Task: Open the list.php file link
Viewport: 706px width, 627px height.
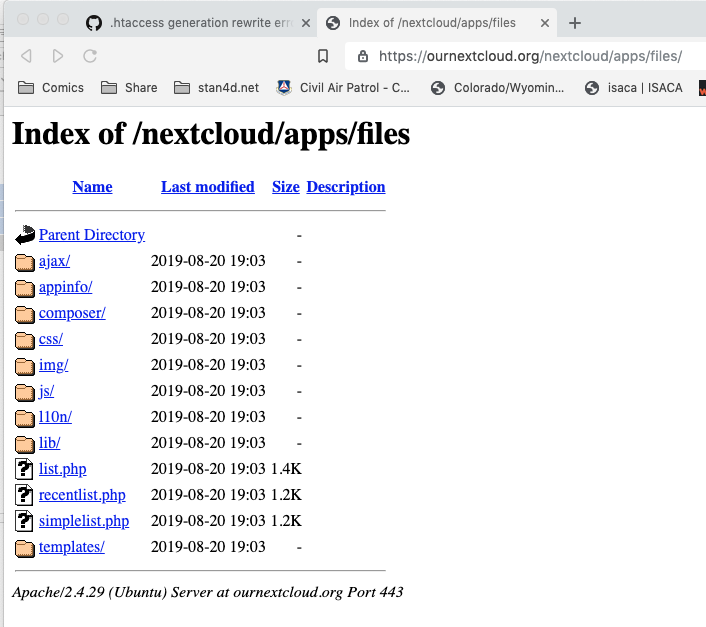Action: tap(63, 469)
